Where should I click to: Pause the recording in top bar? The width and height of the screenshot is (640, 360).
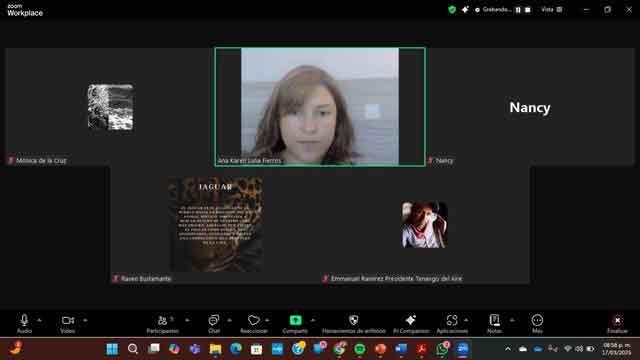[x=518, y=10]
